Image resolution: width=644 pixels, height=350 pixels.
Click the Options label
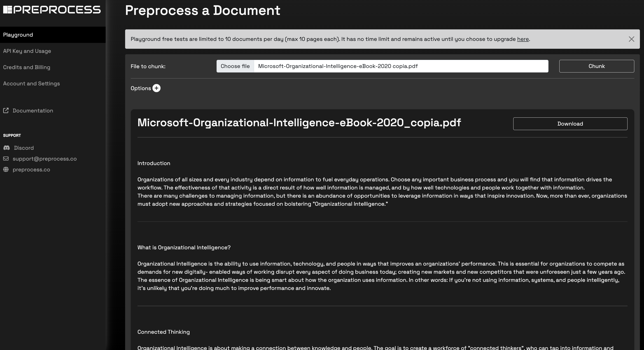[141, 88]
